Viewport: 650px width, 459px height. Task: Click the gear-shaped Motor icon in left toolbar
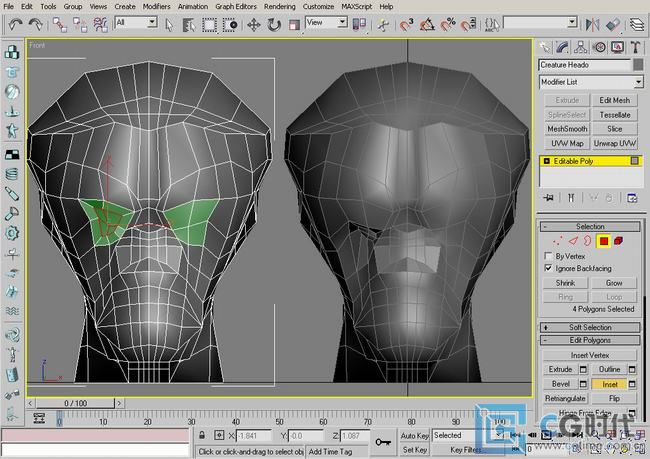point(12,233)
